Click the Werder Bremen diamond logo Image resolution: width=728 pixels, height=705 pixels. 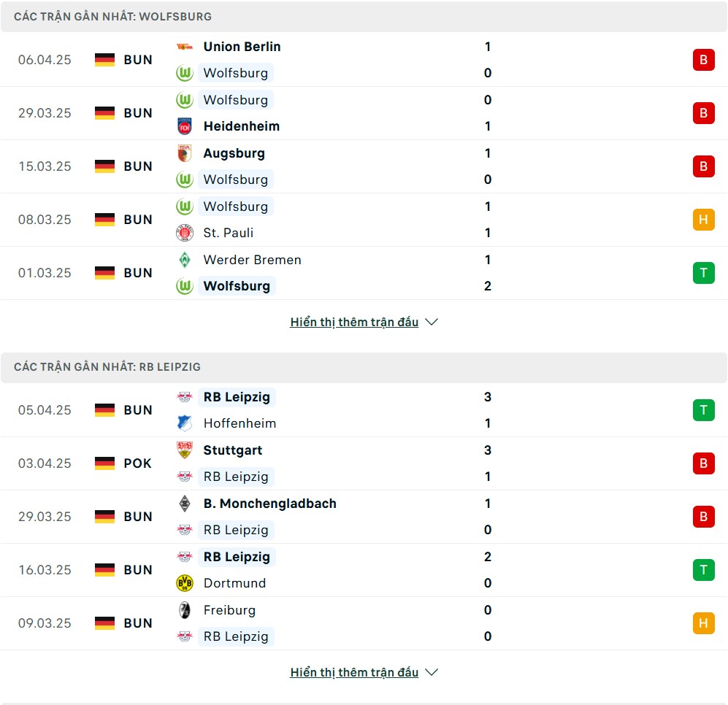click(184, 259)
